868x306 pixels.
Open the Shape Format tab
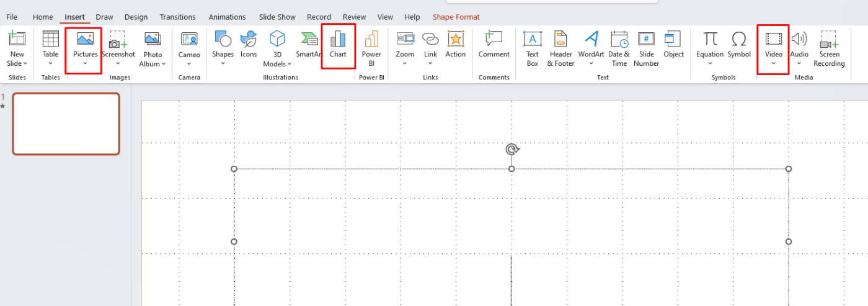[456, 17]
